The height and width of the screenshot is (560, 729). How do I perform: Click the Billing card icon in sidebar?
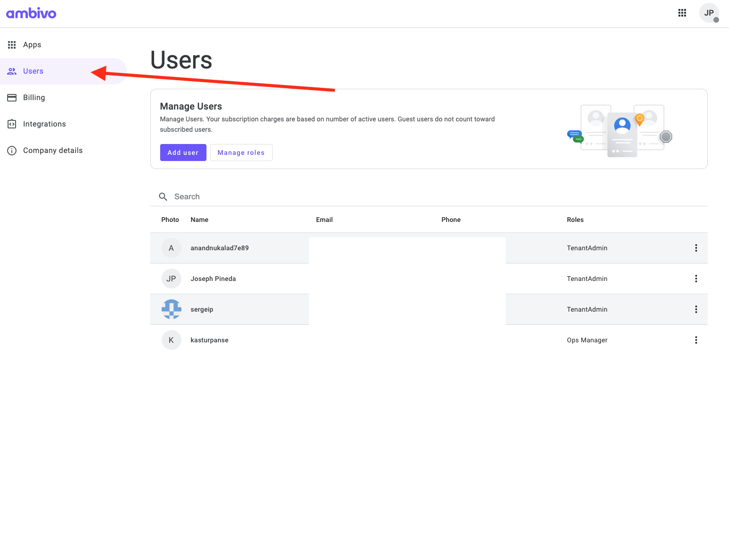coord(12,98)
